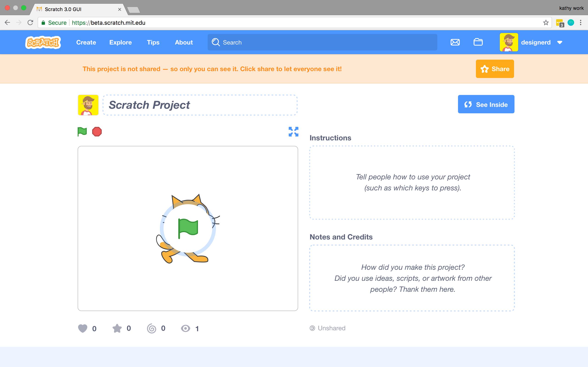Open the Create menu item
The height and width of the screenshot is (367, 588).
coord(86,42)
